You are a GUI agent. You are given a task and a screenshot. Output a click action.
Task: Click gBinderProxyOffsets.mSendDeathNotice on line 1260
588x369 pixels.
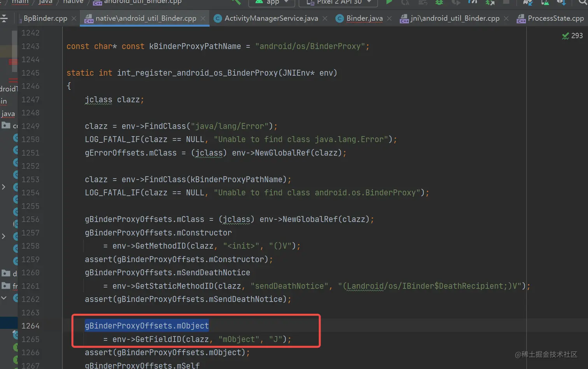pos(167,272)
